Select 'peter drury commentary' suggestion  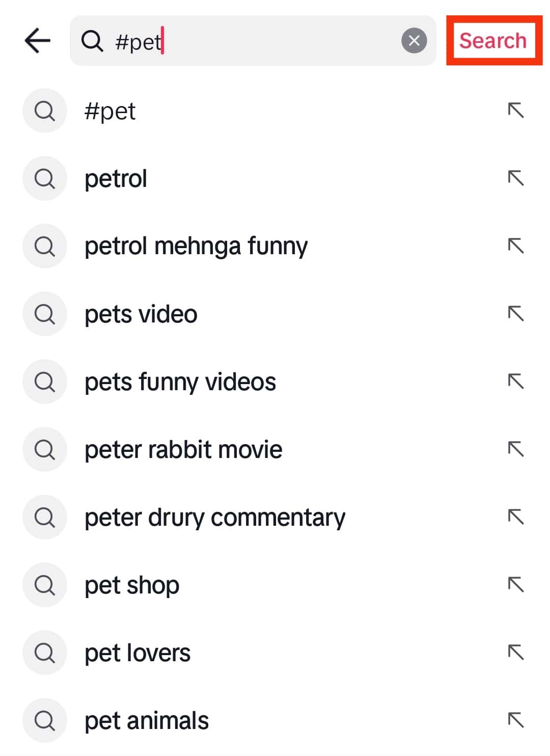click(x=214, y=518)
